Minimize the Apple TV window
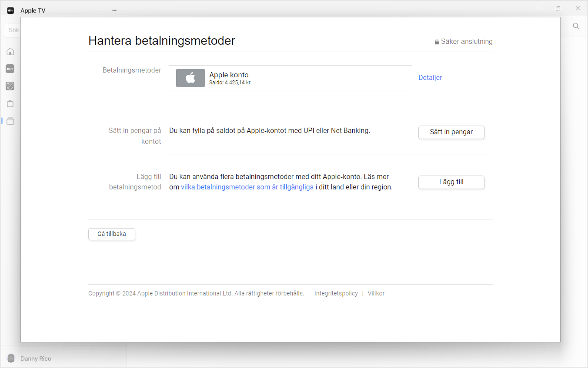 click(x=538, y=8)
